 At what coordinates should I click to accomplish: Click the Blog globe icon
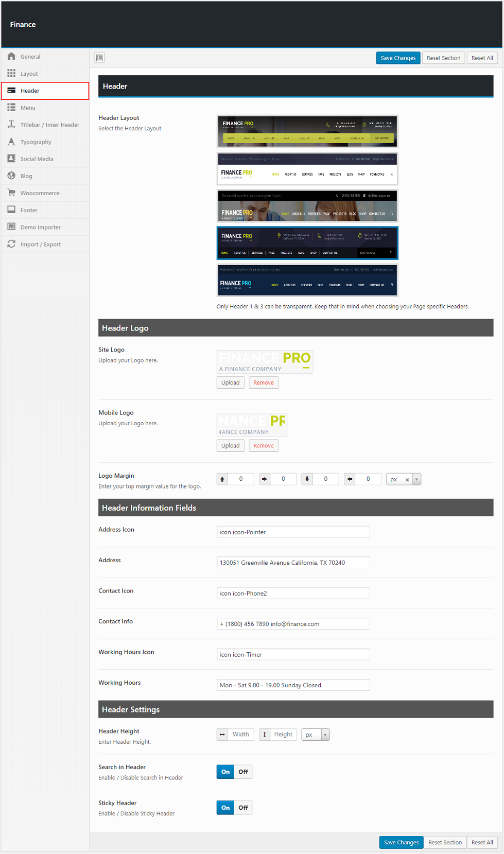pos(11,176)
